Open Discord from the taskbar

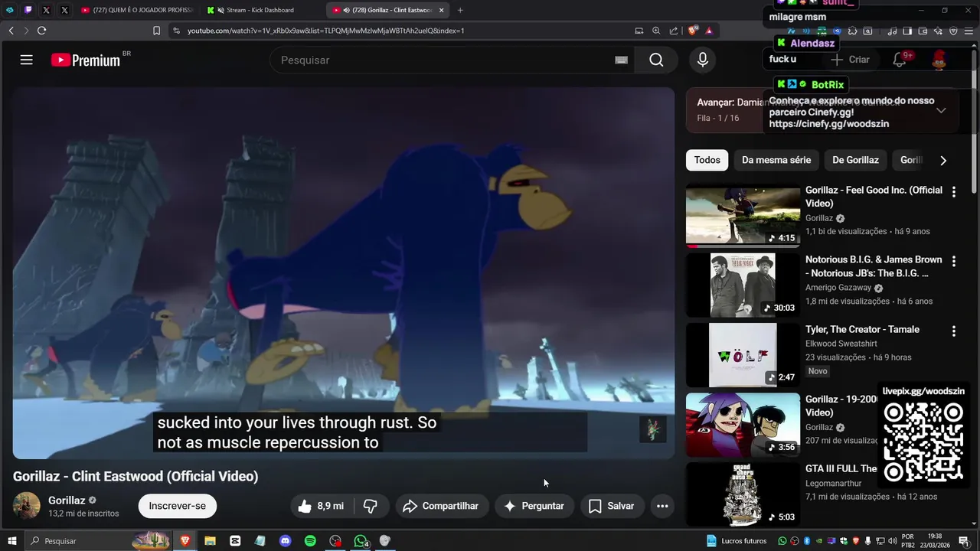286,541
